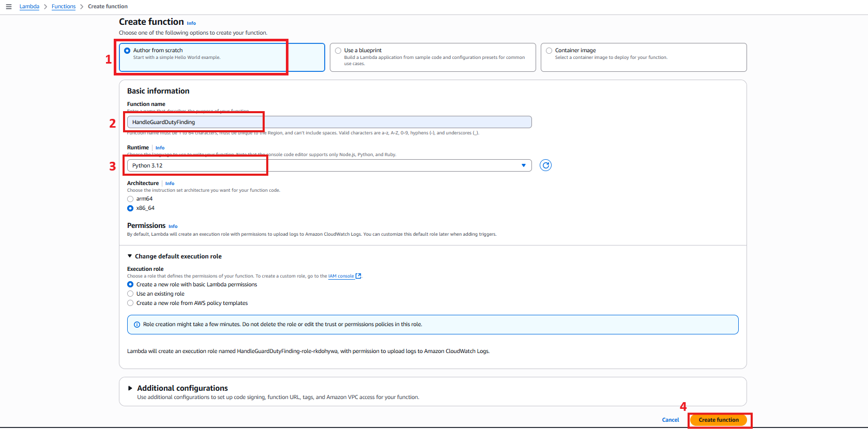This screenshot has width=868, height=429.
Task: Collapse Change default execution role section
Action: [x=174, y=256]
